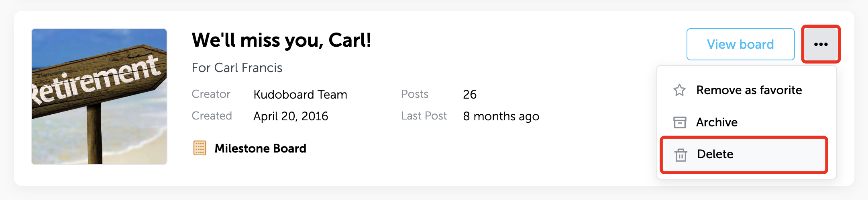Click the Milestone Board label
868x200 pixels.
pyautogui.click(x=260, y=148)
